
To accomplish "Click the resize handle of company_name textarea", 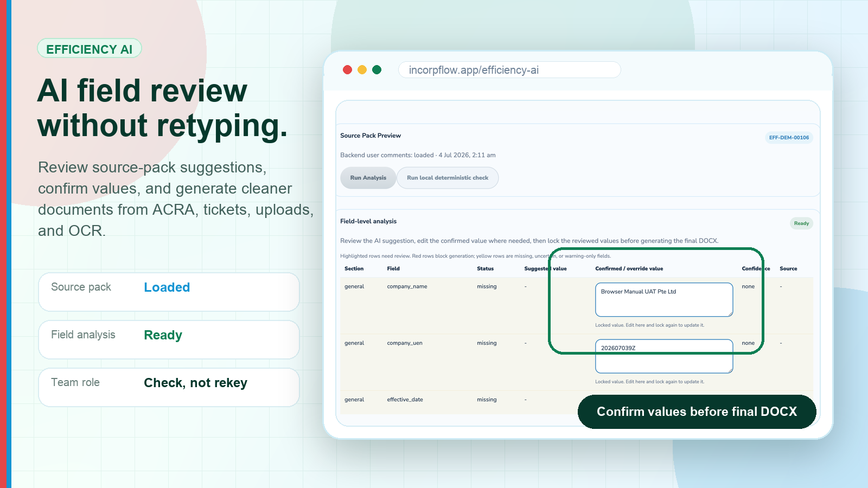I will tap(730, 313).
